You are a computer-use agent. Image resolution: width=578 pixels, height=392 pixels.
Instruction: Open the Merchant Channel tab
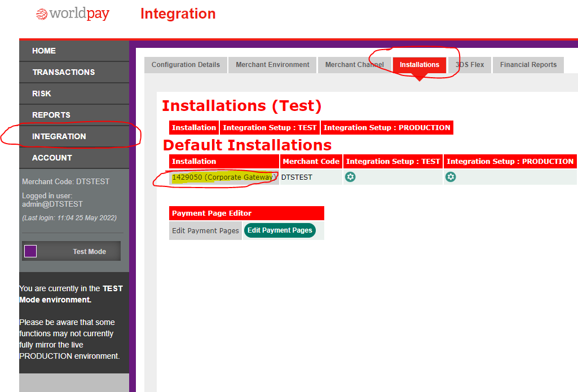[354, 65]
